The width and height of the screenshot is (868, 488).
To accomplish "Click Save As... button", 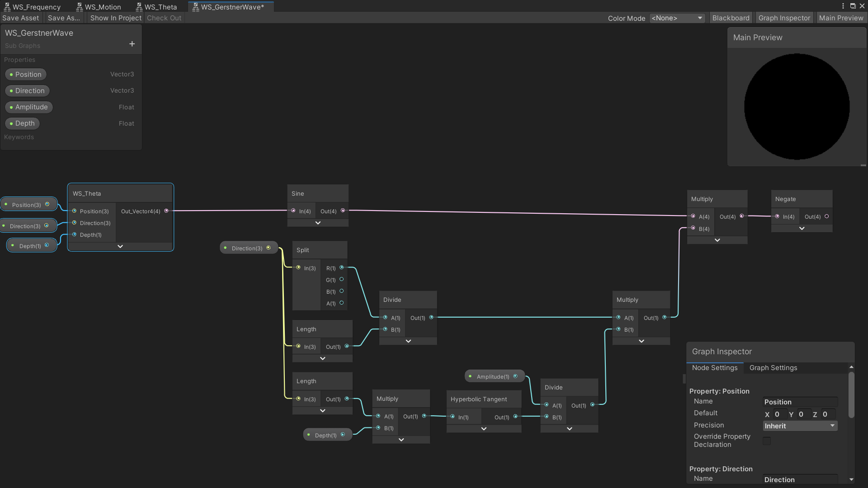I will tap(64, 18).
